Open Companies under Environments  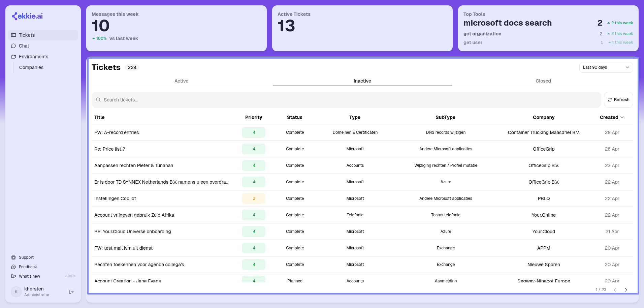(x=31, y=67)
